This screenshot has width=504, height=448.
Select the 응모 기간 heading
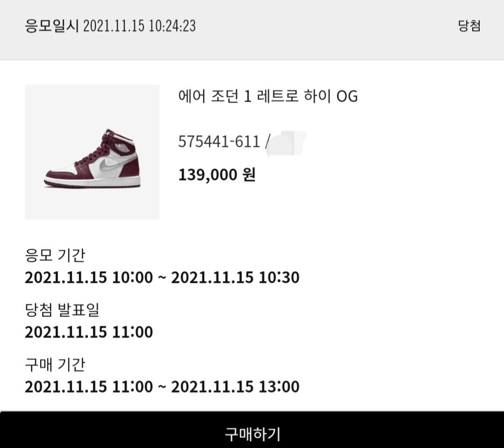(55, 255)
